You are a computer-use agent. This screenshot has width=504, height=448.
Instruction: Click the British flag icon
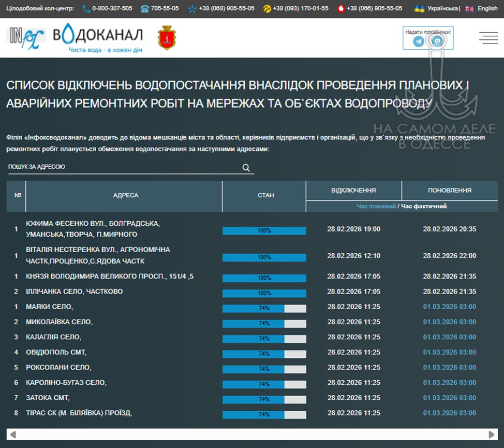pos(469,9)
